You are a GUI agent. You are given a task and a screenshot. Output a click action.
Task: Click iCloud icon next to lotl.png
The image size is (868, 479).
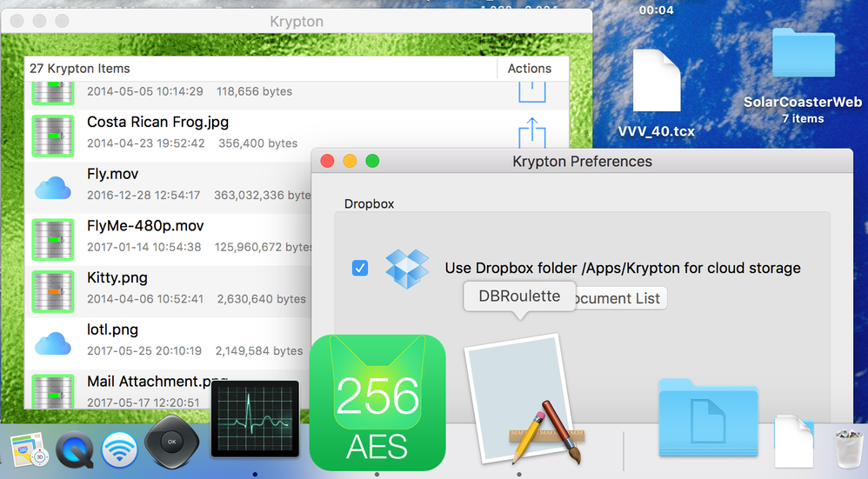pyautogui.click(x=52, y=343)
